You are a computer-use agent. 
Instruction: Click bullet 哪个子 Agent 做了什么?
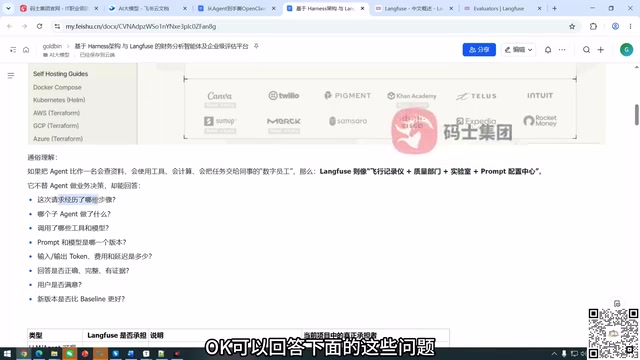(x=74, y=214)
